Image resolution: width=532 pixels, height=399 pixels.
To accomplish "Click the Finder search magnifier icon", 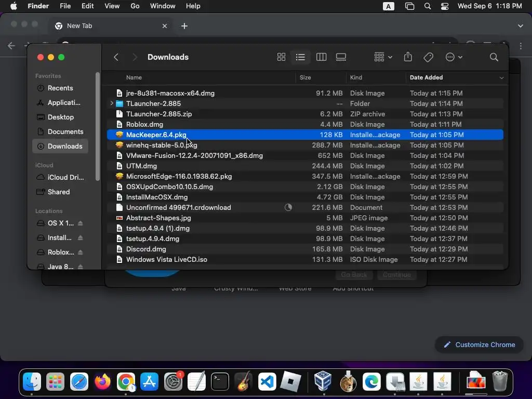I will pos(494,57).
